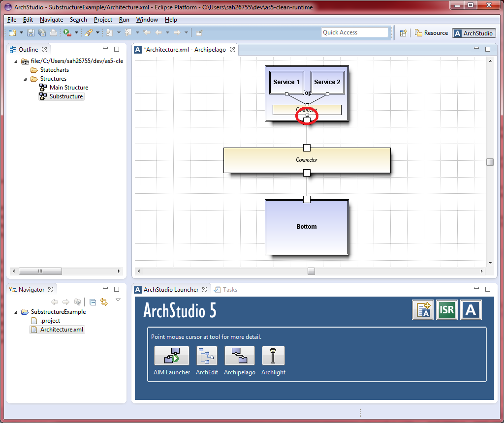
Task: Open the Run menu
Action: pos(124,20)
